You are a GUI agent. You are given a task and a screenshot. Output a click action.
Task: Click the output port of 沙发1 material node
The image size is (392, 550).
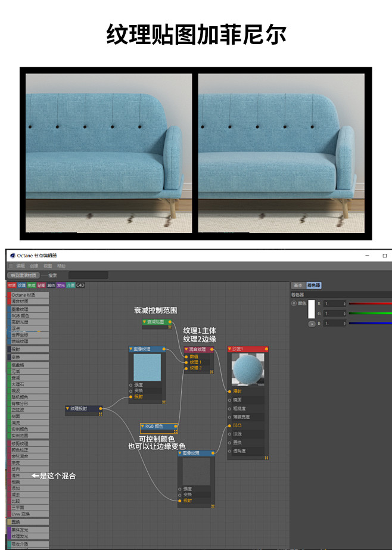(266, 349)
